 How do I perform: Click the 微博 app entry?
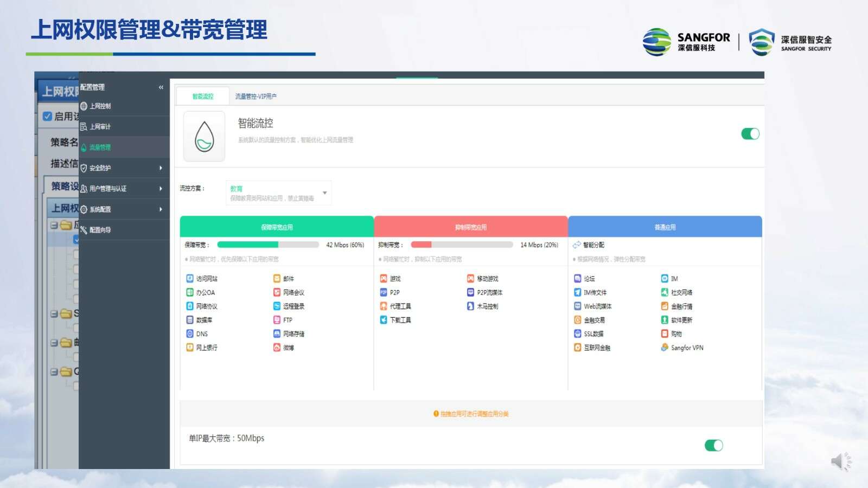pos(284,348)
